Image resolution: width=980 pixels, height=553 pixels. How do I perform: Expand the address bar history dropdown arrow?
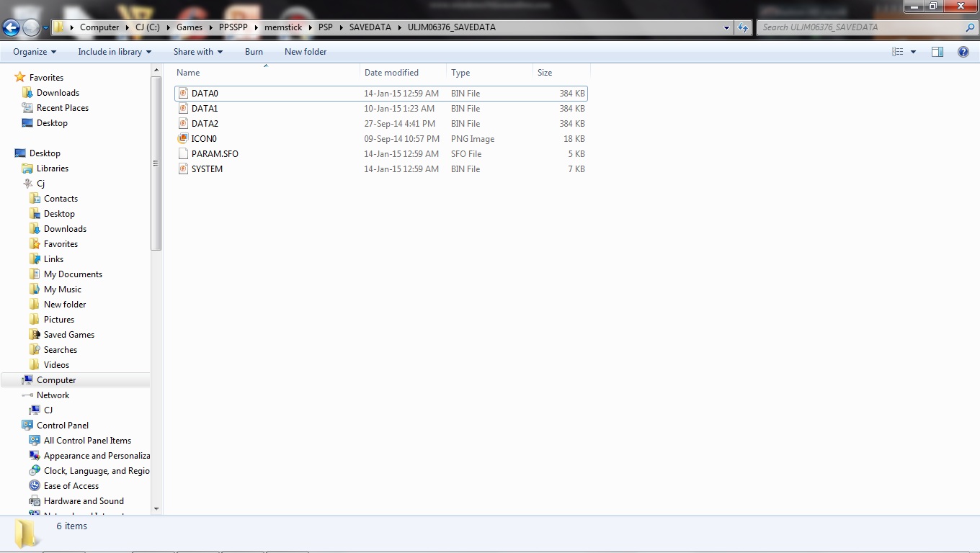(726, 27)
